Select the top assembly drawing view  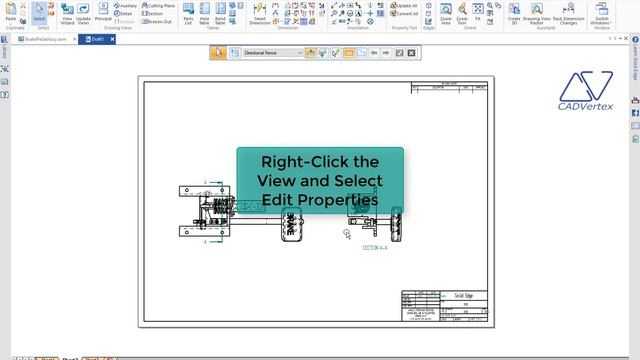241,212
